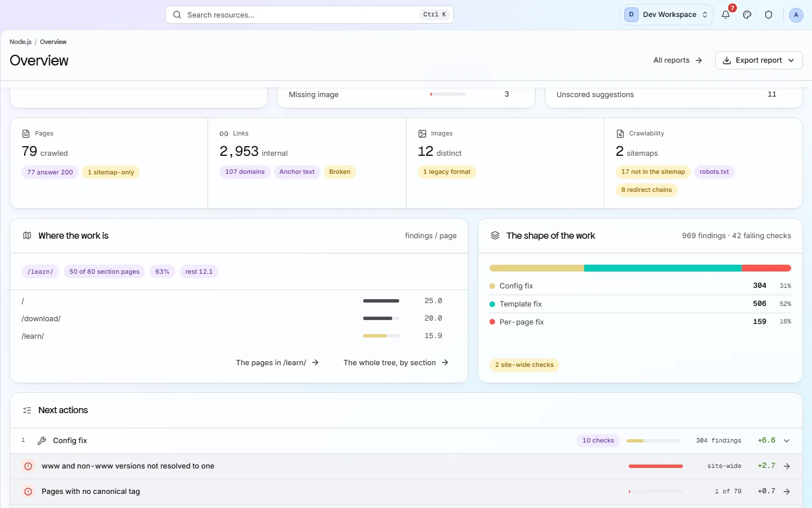The width and height of the screenshot is (812, 508).
Task: Click the alert icon for www and non-www row
Action: (x=28, y=466)
